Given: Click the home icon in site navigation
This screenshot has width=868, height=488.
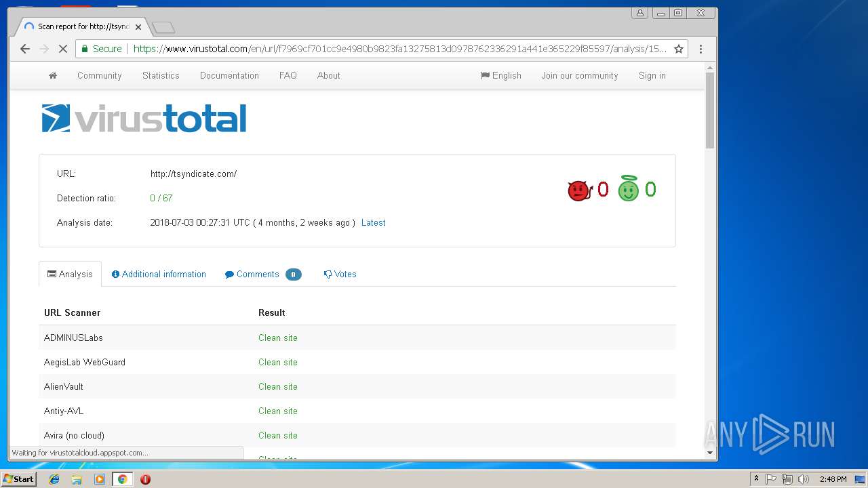Looking at the screenshot, I should (53, 76).
